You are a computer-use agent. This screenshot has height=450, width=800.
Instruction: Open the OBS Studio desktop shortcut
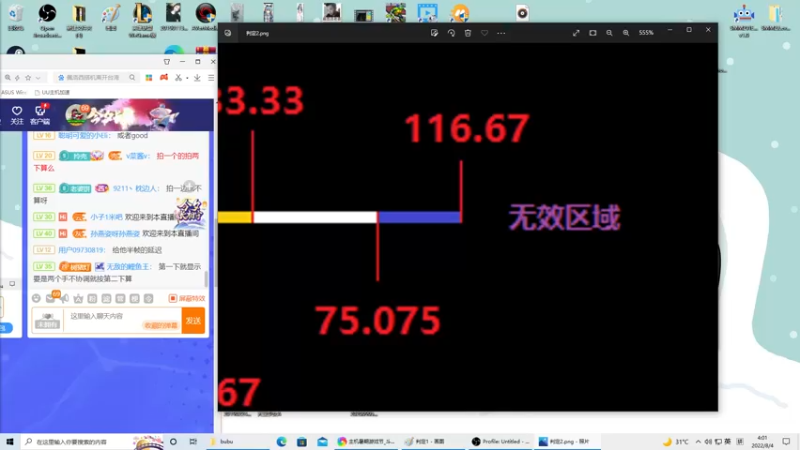pyautogui.click(x=47, y=20)
